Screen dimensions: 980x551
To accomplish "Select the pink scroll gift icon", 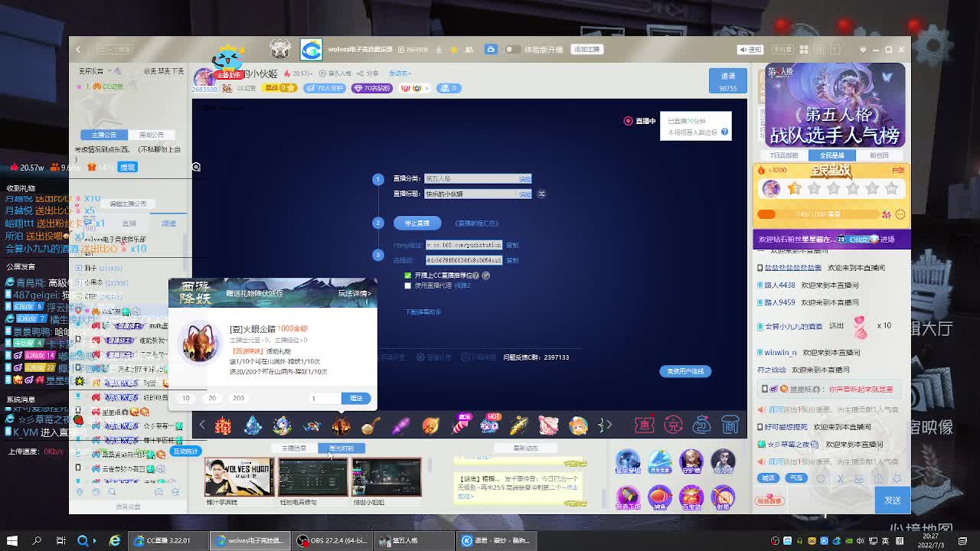I will point(549,425).
